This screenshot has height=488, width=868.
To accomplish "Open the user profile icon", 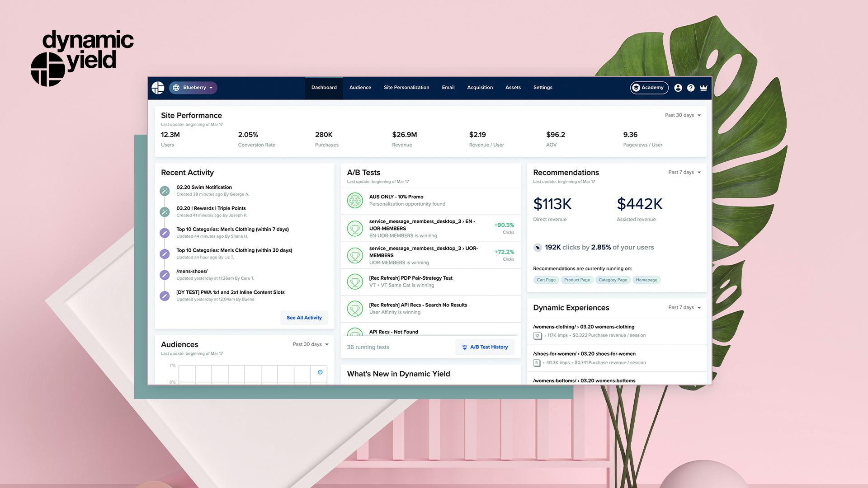I will click(678, 88).
